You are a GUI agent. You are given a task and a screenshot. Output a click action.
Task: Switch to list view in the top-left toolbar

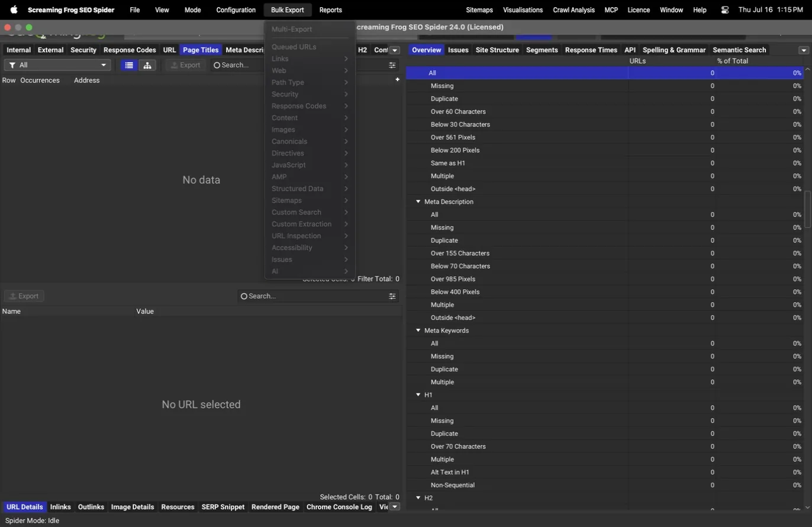pos(129,65)
